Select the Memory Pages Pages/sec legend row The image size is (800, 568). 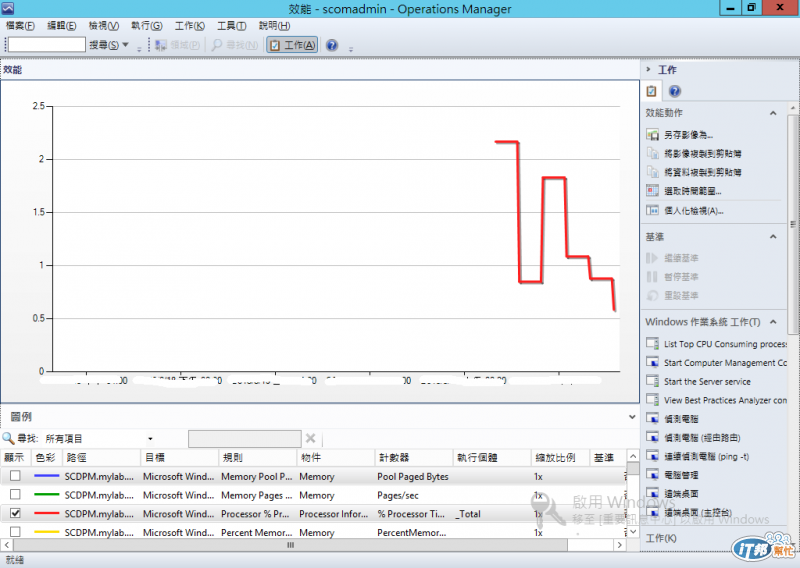pyautogui.click(x=313, y=495)
